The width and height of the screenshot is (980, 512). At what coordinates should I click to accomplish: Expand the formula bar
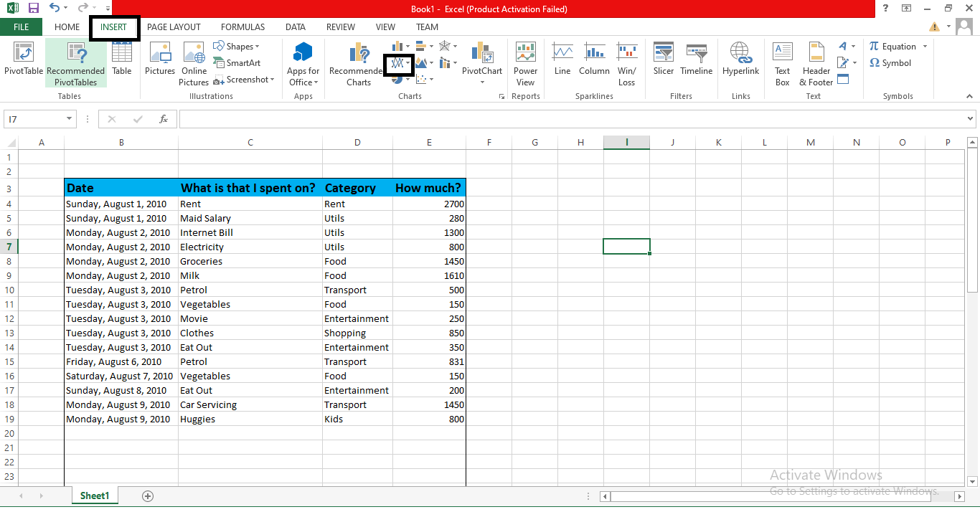tap(971, 119)
